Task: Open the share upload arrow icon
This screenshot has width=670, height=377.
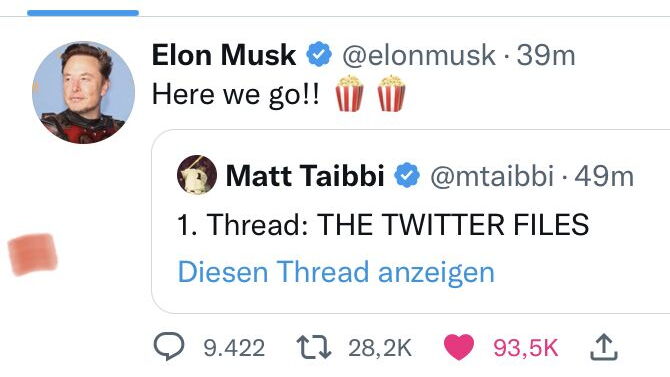Action: point(604,347)
